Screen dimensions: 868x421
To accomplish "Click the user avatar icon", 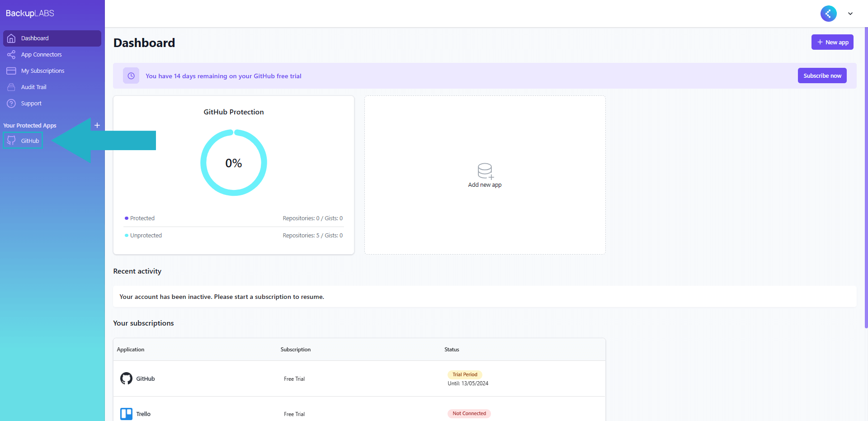I will 829,14.
